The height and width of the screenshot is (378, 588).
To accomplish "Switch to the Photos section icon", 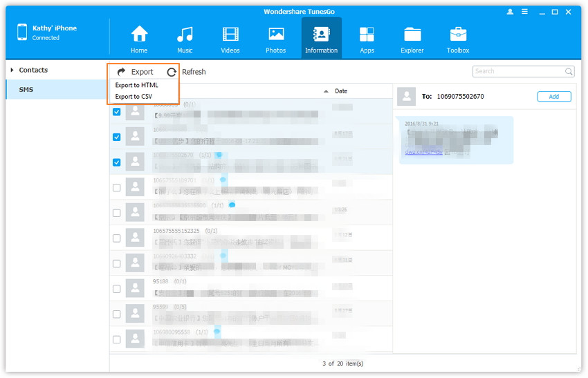I will click(276, 35).
